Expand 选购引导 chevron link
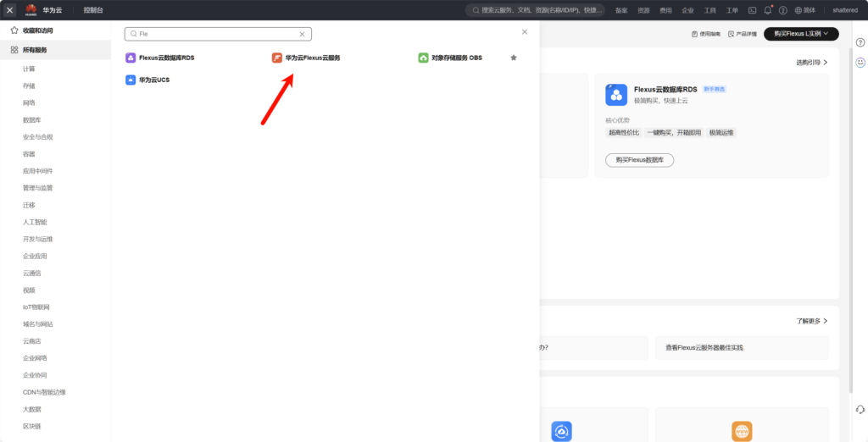Screen dimensions: 868x442 tap(811, 63)
